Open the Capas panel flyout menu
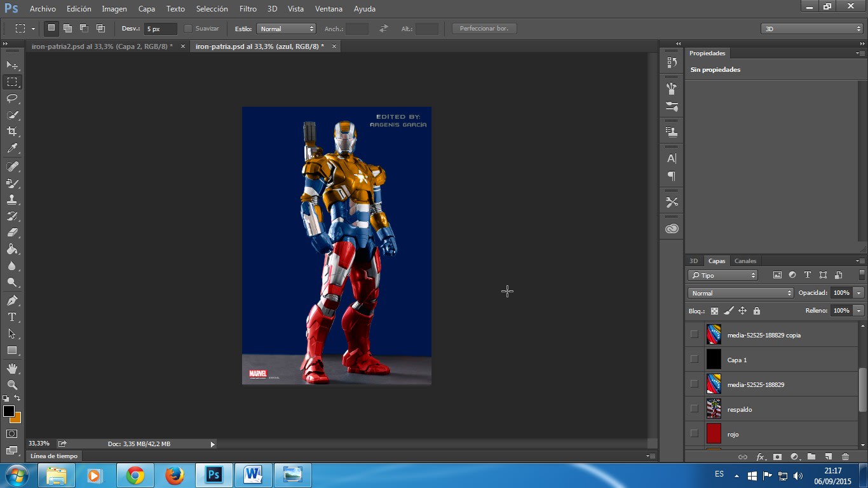Image resolution: width=868 pixels, height=488 pixels. (860, 261)
